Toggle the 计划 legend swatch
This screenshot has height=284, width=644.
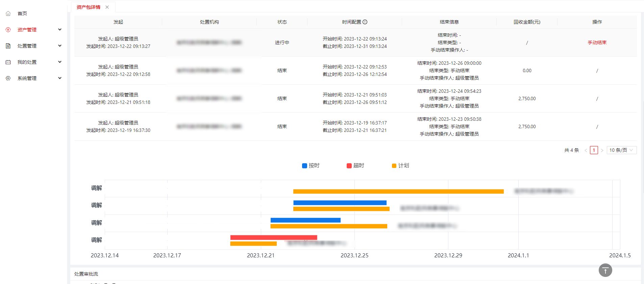(394, 166)
